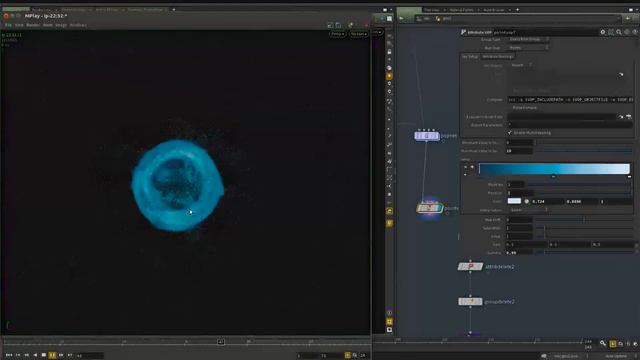Open the View menu in MPlay

[x=19, y=25]
